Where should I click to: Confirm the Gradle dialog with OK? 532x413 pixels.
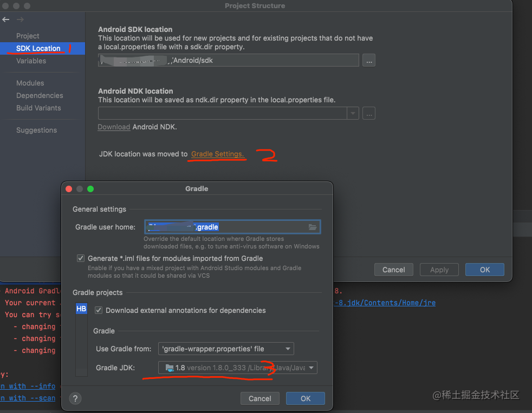tap(306, 398)
